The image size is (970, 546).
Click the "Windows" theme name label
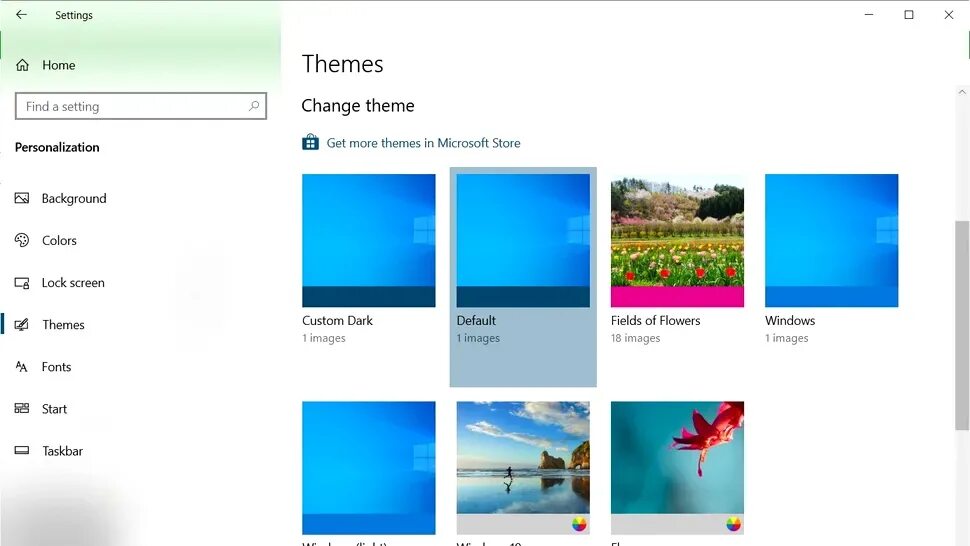790,320
